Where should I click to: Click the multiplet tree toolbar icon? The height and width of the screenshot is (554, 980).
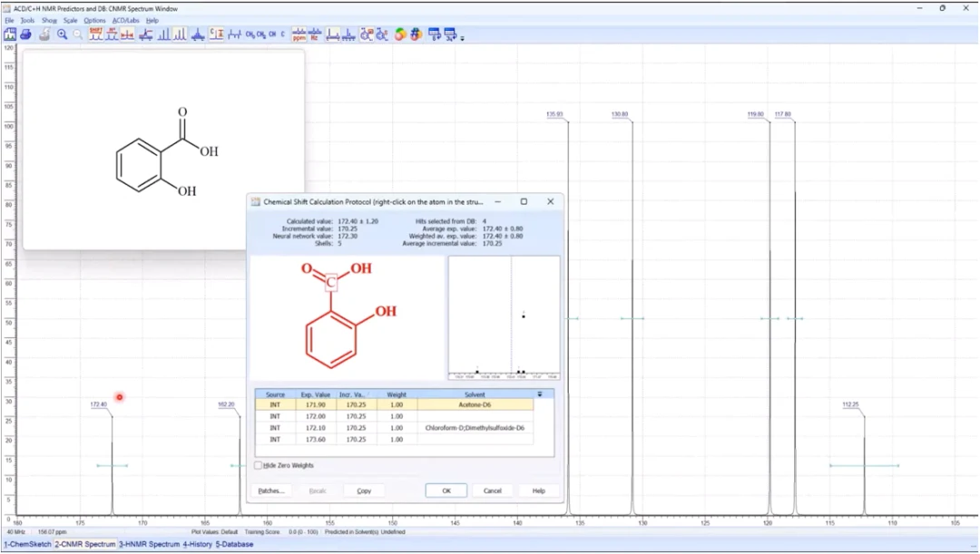(x=234, y=35)
